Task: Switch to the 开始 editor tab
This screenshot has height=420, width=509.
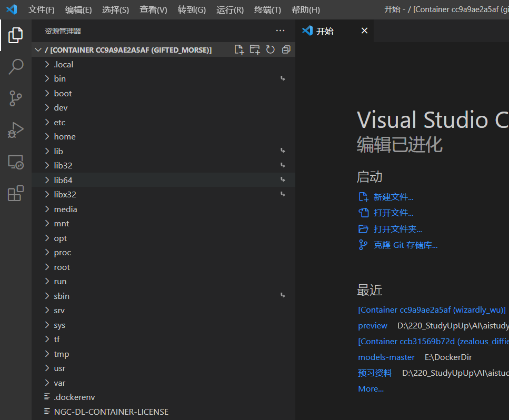Action: point(334,31)
